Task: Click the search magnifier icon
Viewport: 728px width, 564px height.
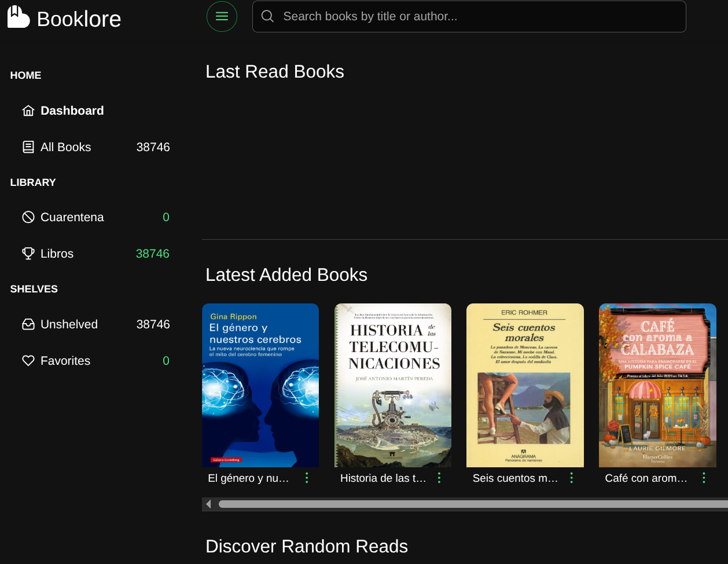Action: click(267, 16)
